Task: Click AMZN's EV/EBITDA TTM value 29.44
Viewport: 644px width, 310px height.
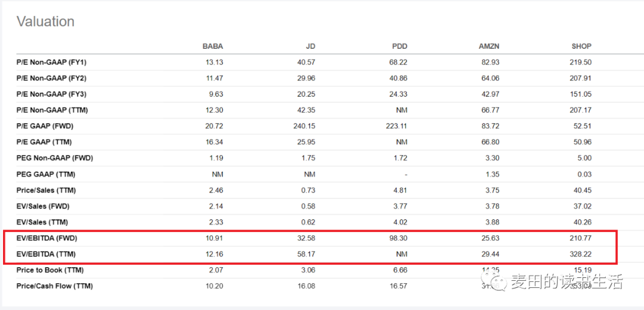Action: tap(491, 254)
